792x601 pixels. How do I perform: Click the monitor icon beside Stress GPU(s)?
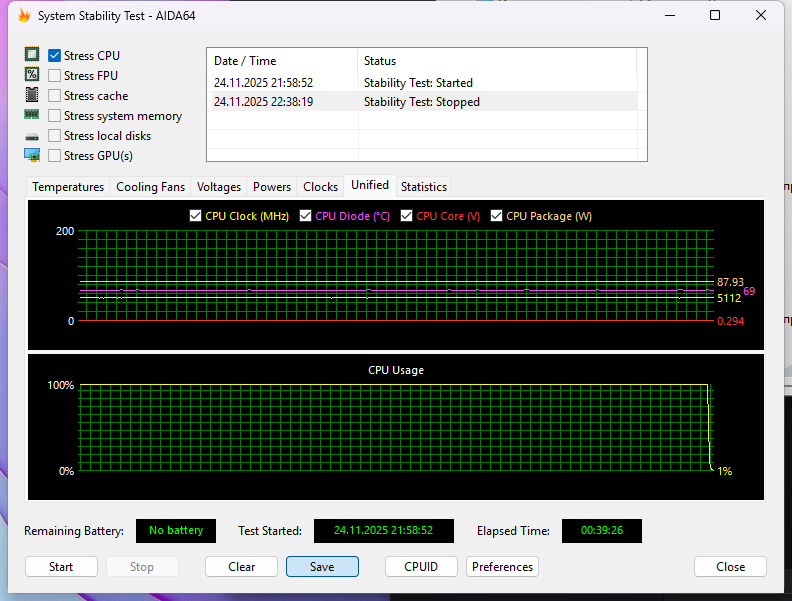point(32,155)
